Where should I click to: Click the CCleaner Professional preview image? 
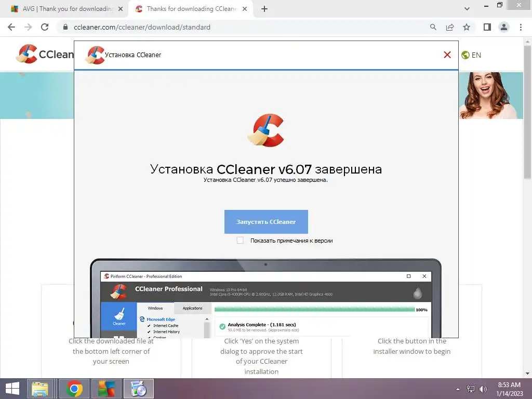point(265,298)
